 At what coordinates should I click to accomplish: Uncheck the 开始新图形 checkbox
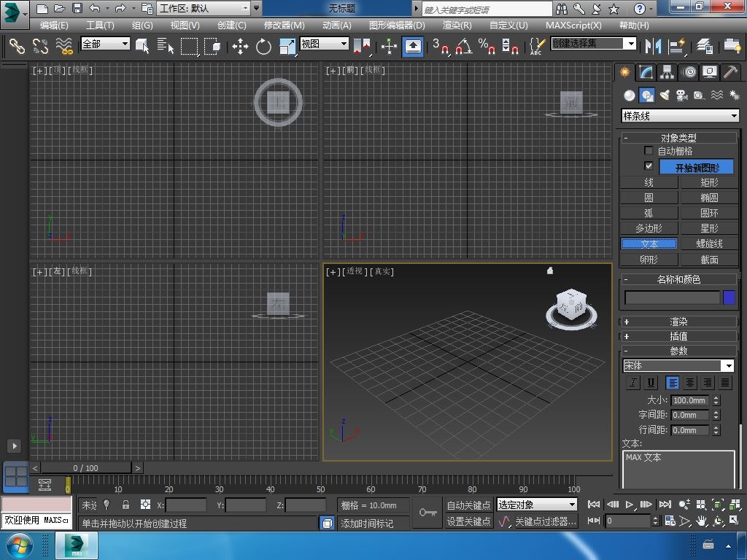649,166
